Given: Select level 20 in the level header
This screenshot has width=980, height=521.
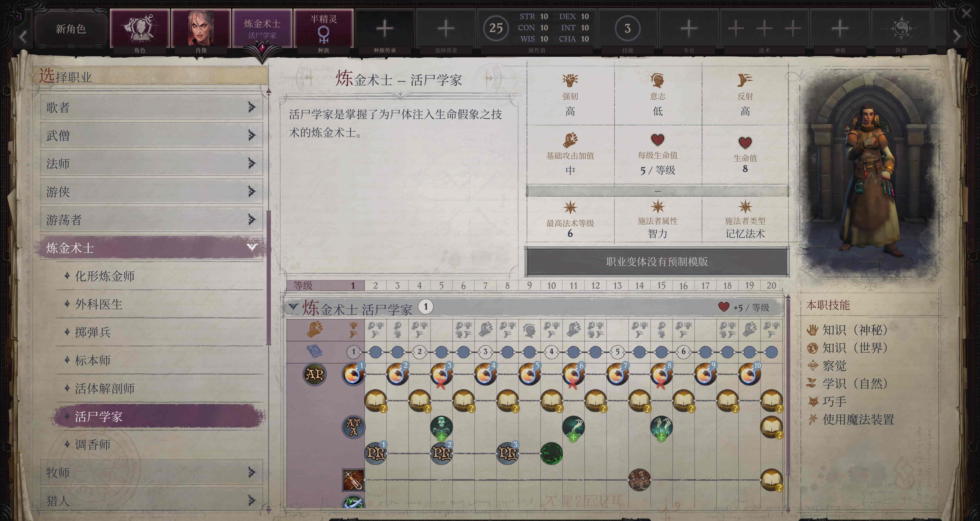Looking at the screenshot, I should click(x=771, y=285).
